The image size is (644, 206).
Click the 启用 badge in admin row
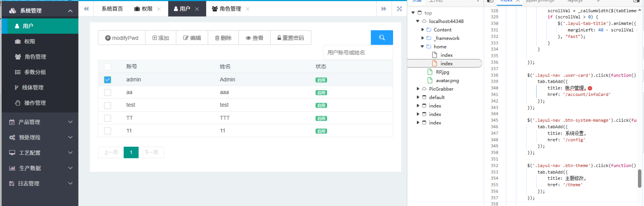(x=321, y=80)
